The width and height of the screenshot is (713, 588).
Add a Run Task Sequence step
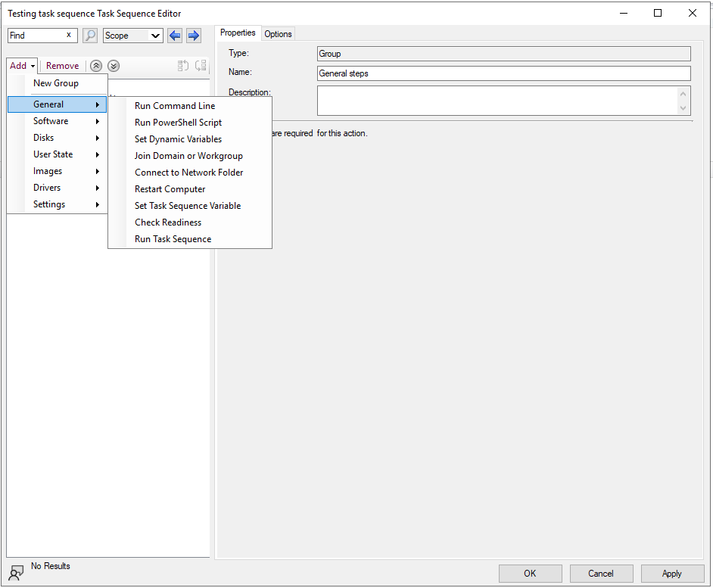pyautogui.click(x=190, y=239)
